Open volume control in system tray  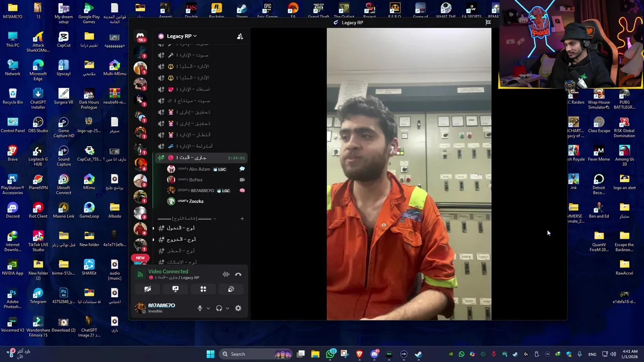pos(613,354)
